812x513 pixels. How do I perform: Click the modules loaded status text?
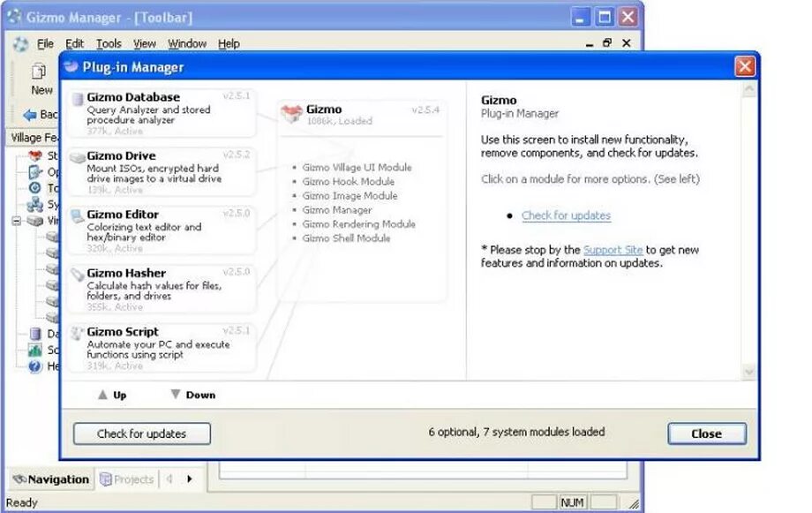click(x=516, y=432)
